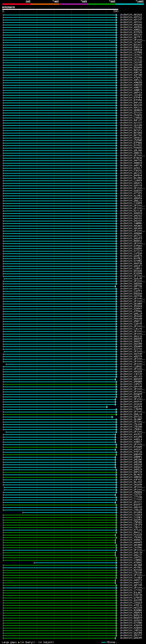Click label UniRef100_C4PG73
Viewport: 146px width, 644px height.
(131, 384)
